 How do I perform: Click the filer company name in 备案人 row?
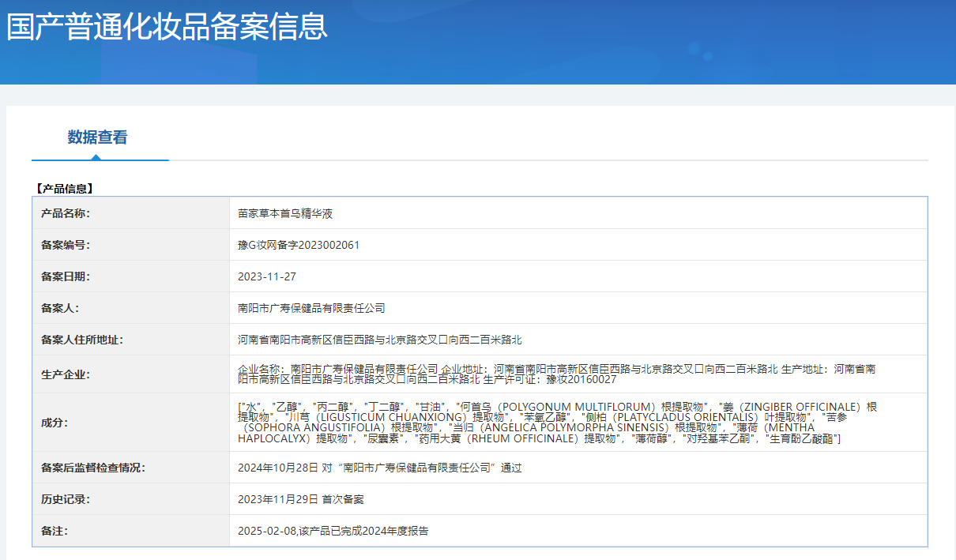[x=311, y=308]
